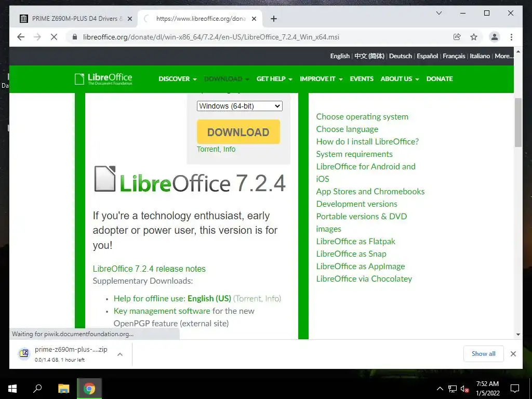Open LibreOffice as AppImage link
This screenshot has width=532, height=399.
coord(361,267)
